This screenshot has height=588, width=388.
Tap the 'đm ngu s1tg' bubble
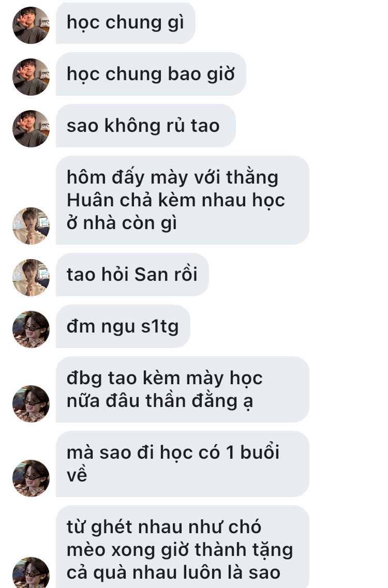[x=123, y=326]
